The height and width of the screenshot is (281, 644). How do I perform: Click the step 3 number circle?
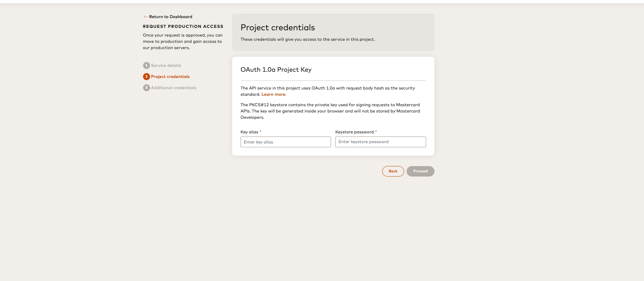tap(146, 88)
